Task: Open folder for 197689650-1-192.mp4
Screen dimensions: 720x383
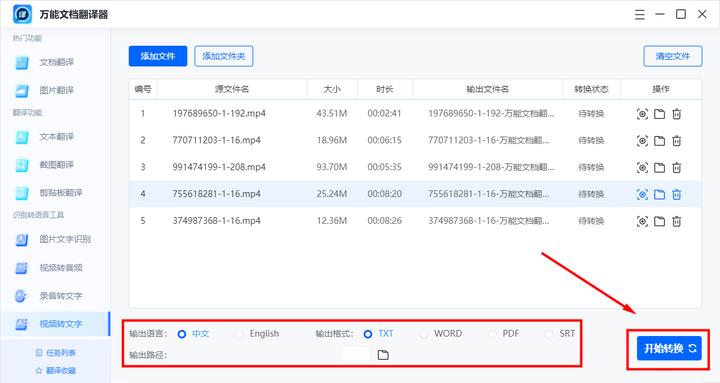Action: click(x=659, y=114)
